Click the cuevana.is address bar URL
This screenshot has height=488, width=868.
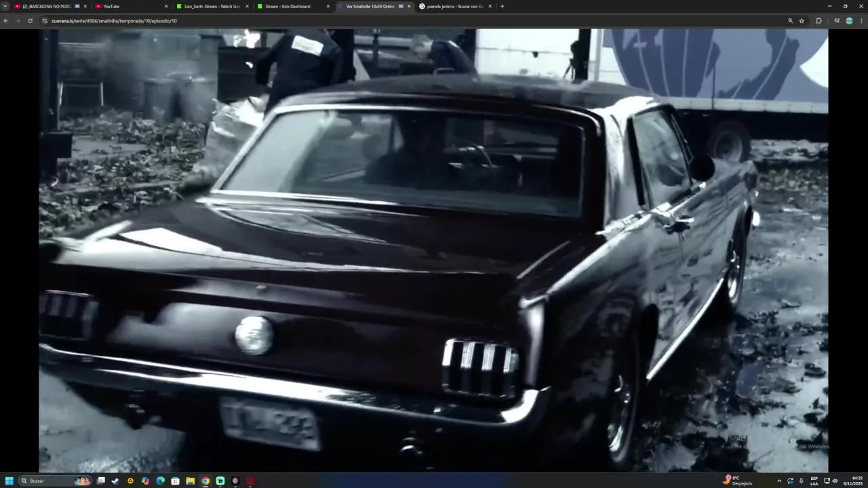tap(114, 21)
